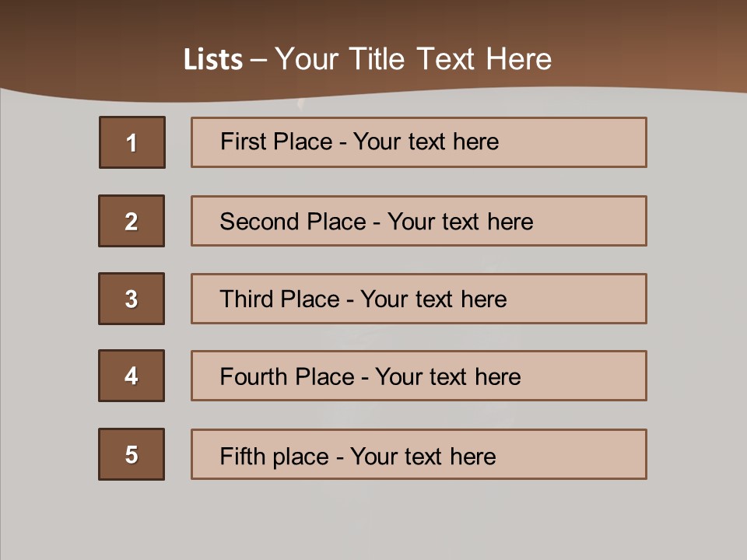Screen dimensions: 747x560
Task: Click the bold word Lists in title
Action: click(212, 60)
